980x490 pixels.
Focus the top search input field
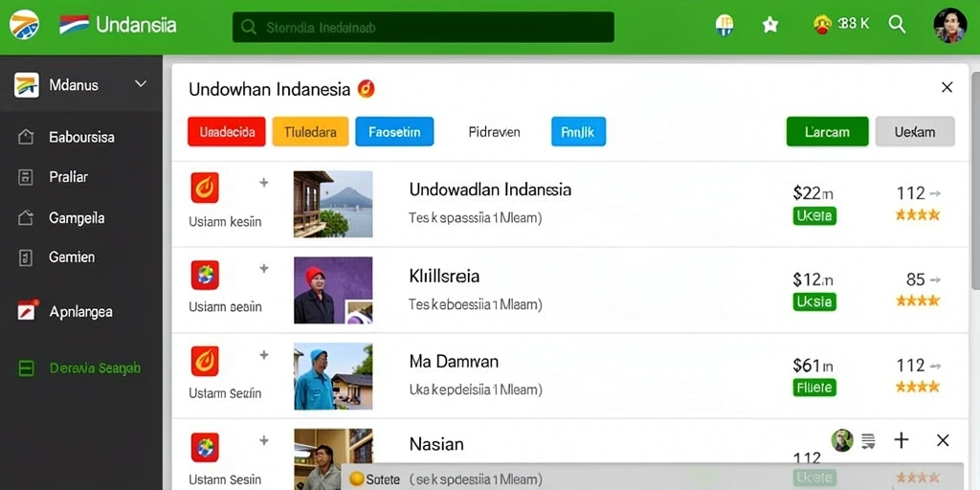click(423, 27)
